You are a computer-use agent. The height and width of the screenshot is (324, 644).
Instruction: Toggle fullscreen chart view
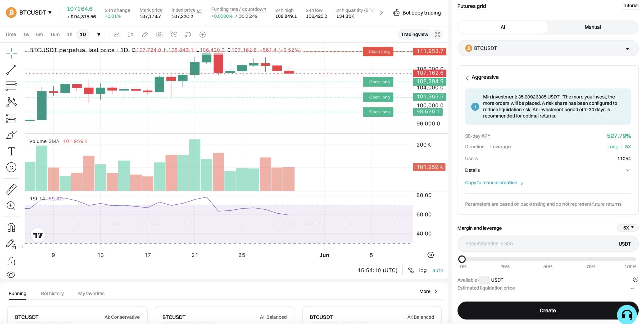pos(437,34)
